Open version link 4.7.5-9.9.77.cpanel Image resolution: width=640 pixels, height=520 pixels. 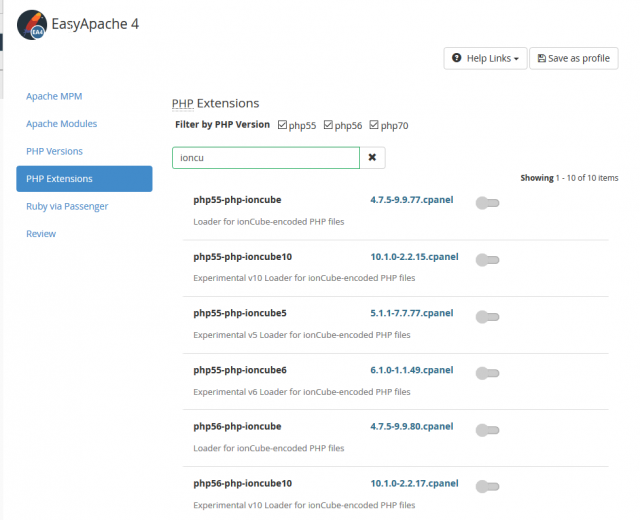(411, 200)
